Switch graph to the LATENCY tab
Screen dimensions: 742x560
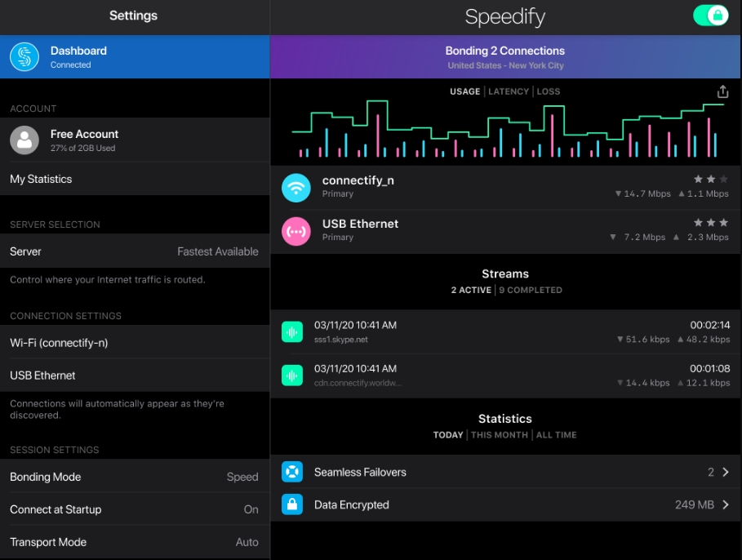pos(509,91)
